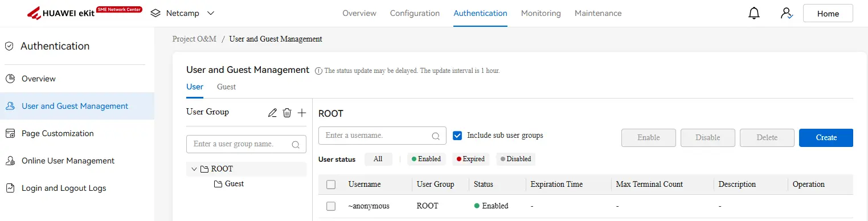868x221 pixels.
Task: Open Overview in the sidebar
Action: click(77, 79)
